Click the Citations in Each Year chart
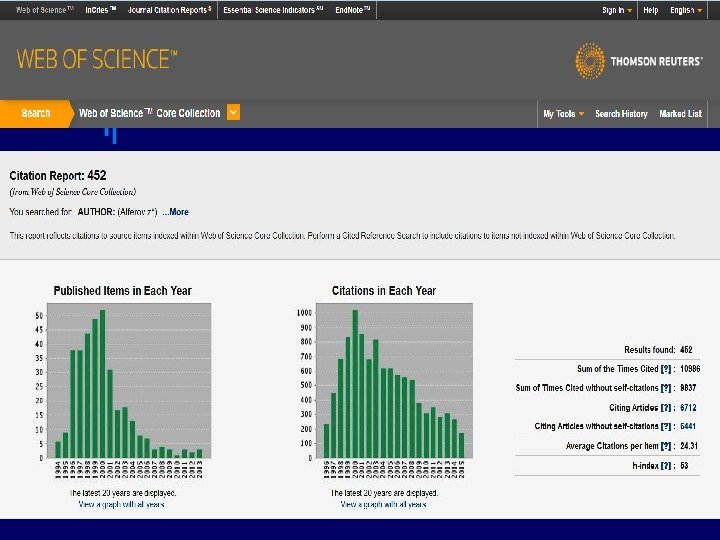The image size is (720, 540). point(394,381)
